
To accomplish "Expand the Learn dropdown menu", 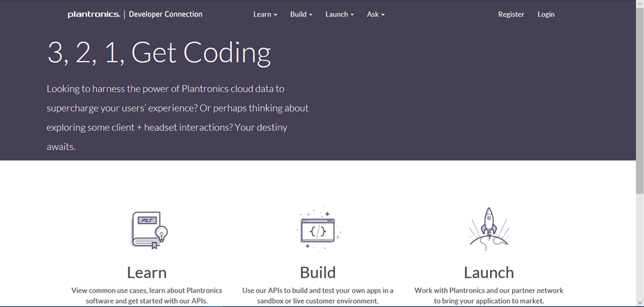I will pyautogui.click(x=265, y=15).
